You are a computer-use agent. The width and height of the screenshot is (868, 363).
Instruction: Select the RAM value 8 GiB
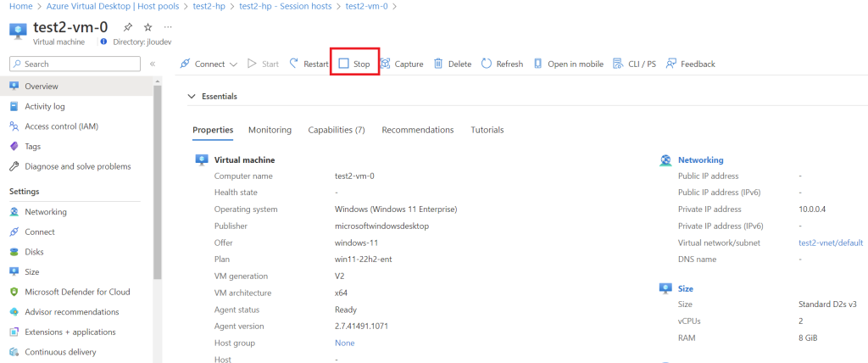pyautogui.click(x=808, y=338)
